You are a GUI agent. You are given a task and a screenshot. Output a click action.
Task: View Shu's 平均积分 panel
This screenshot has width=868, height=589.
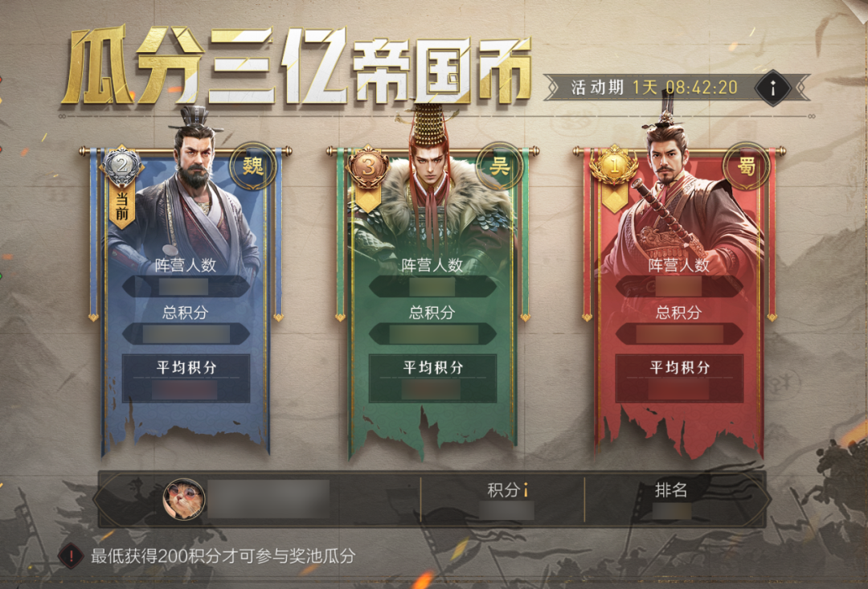click(x=680, y=378)
